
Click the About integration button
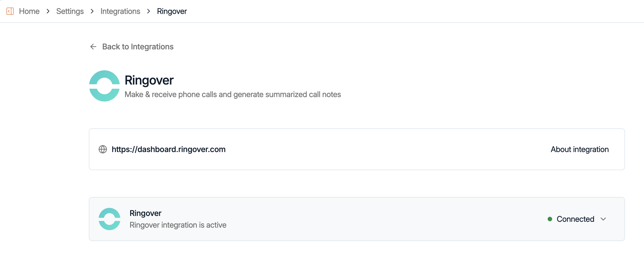(x=579, y=149)
